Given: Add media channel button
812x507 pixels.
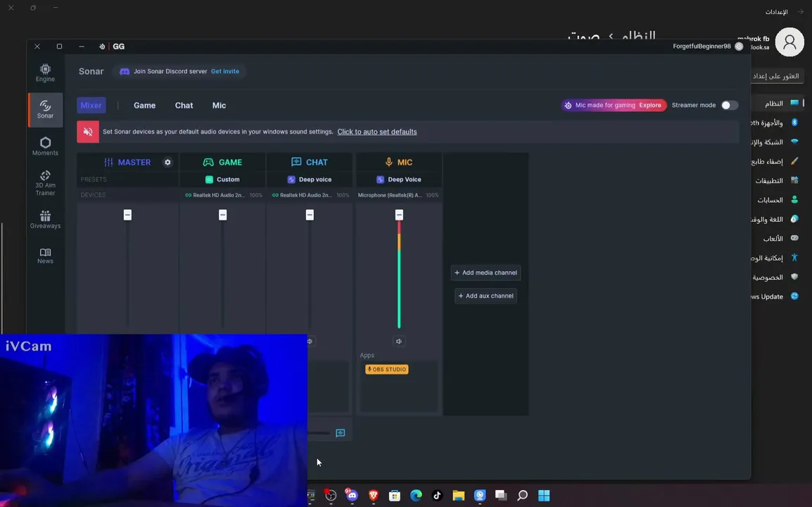Looking at the screenshot, I should click(486, 273).
